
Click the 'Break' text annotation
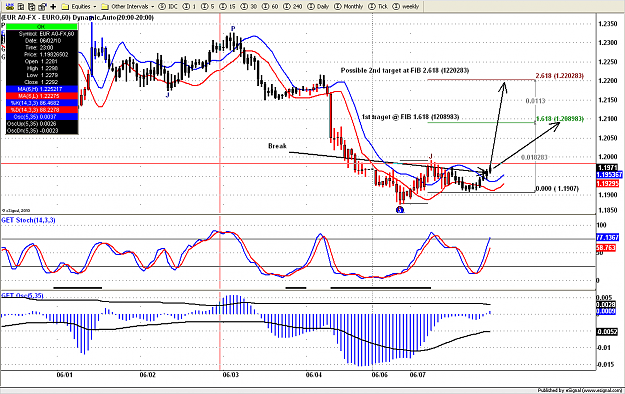[277, 146]
